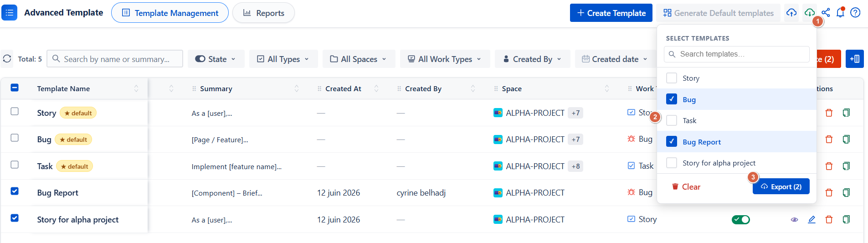Check the Bug default row checkbox

coord(15,138)
